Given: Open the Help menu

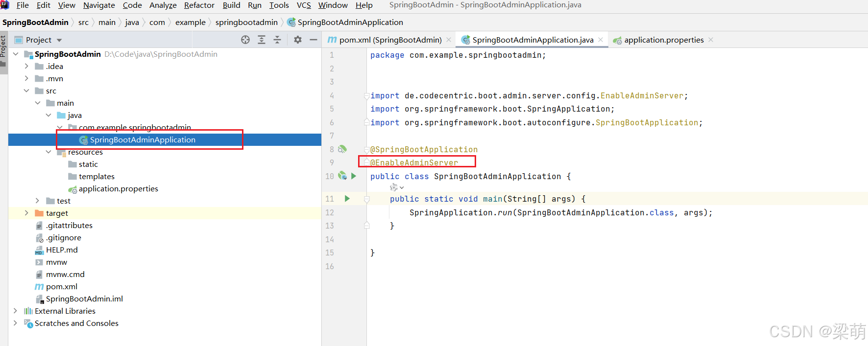Looking at the screenshot, I should [364, 5].
